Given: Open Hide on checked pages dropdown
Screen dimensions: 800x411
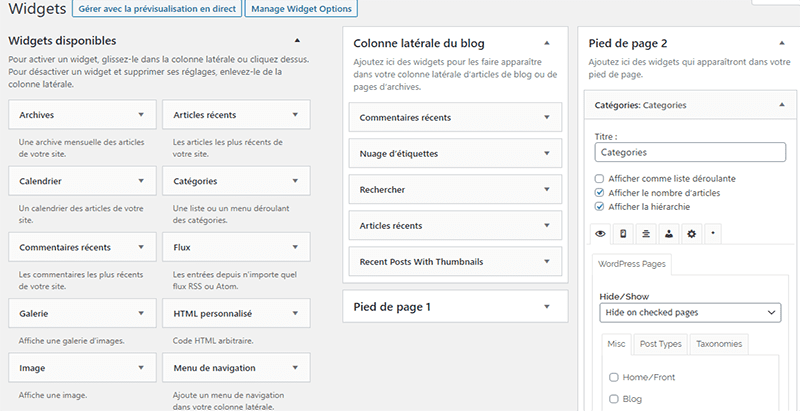Looking at the screenshot, I should [690, 313].
